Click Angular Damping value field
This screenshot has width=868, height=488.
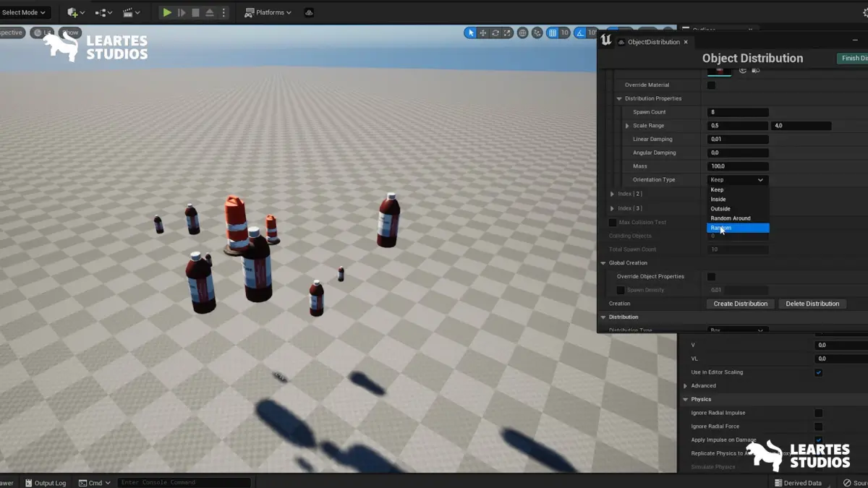click(738, 153)
